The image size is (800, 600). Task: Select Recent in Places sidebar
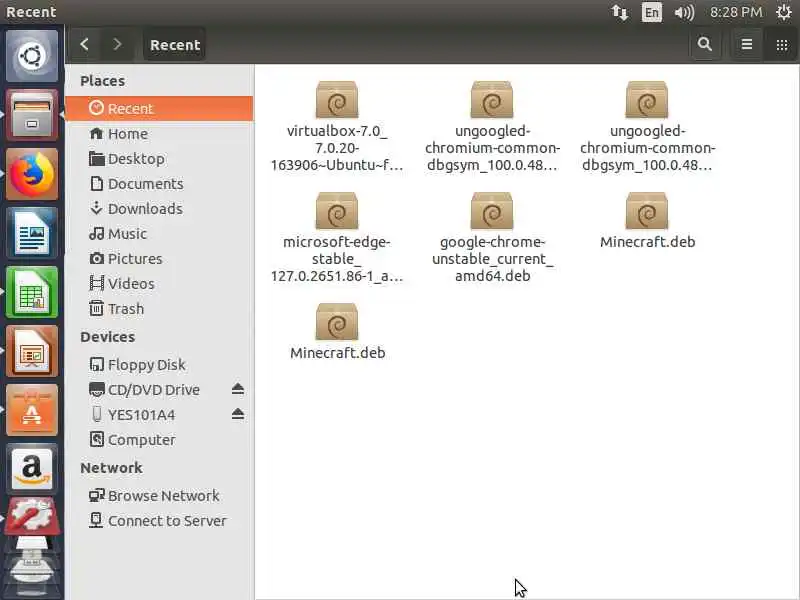pyautogui.click(x=159, y=108)
